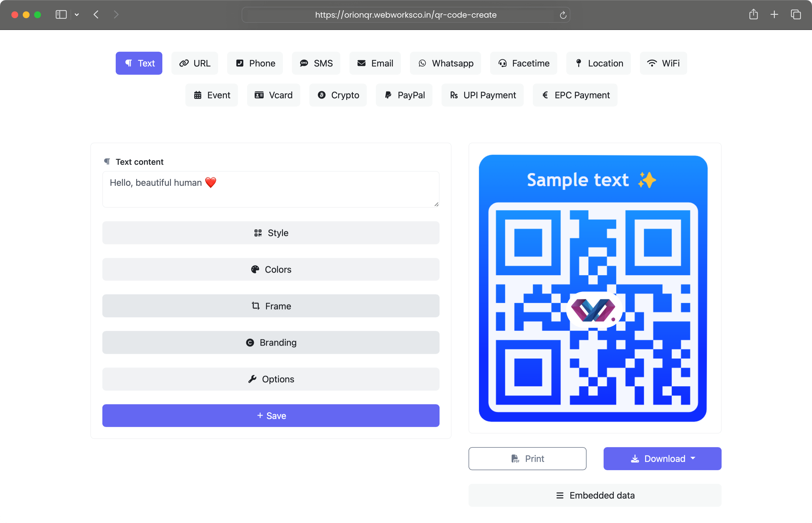Switch to EPC Payment QR type
Image resolution: width=812 pixels, height=523 pixels.
click(x=575, y=95)
